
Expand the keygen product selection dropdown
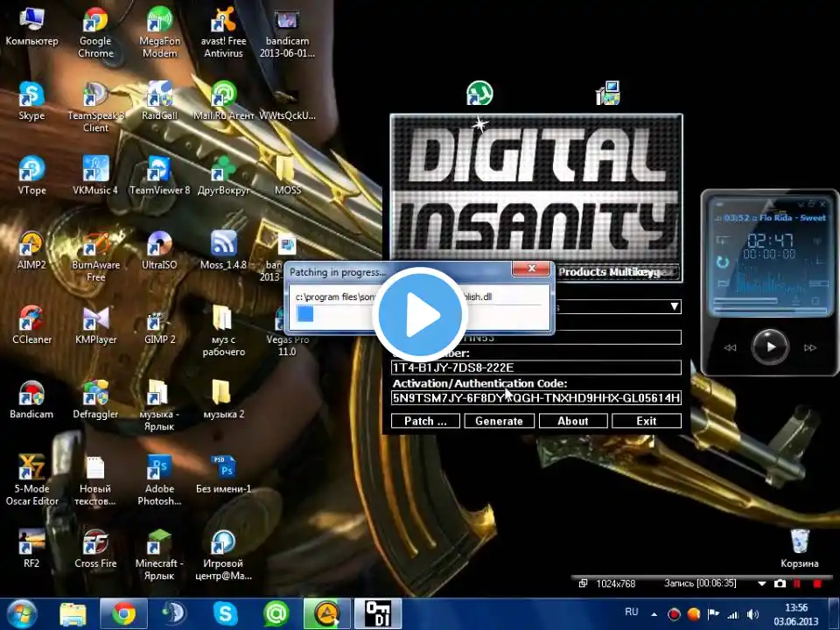click(674, 307)
